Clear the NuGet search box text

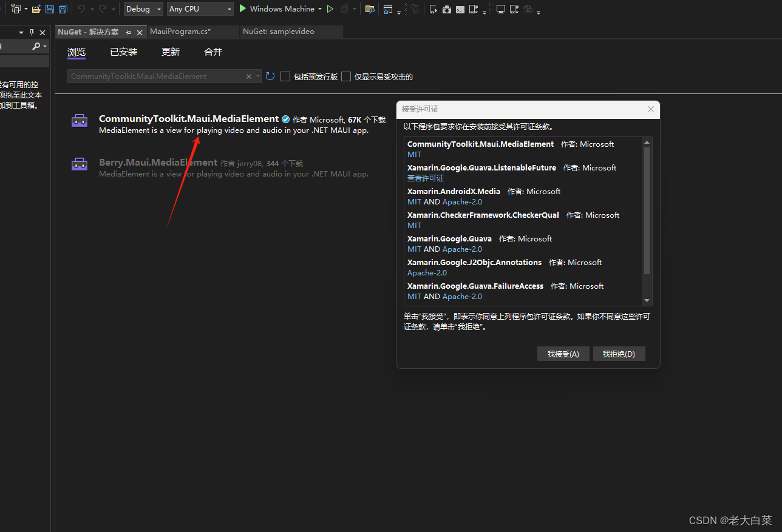(x=249, y=76)
